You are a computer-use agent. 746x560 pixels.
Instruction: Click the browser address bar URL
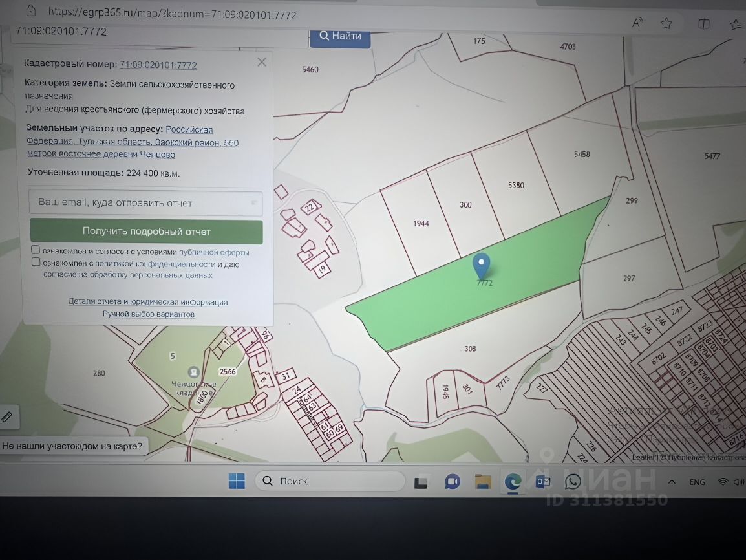[172, 14]
